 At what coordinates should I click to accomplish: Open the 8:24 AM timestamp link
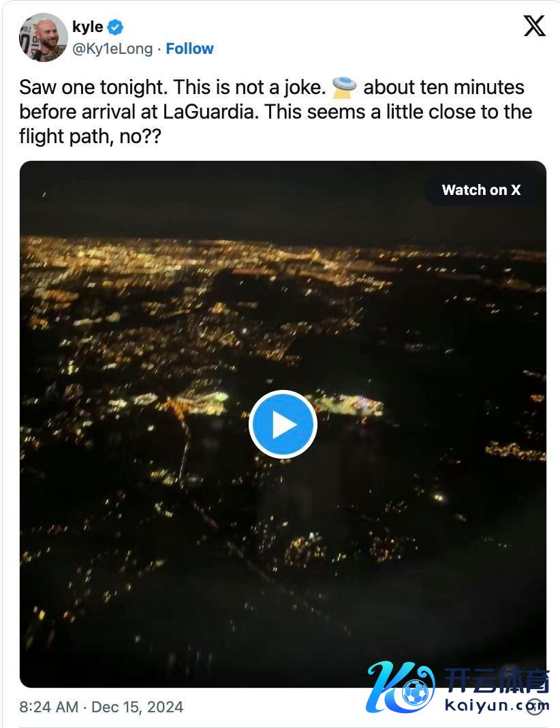coord(48,707)
